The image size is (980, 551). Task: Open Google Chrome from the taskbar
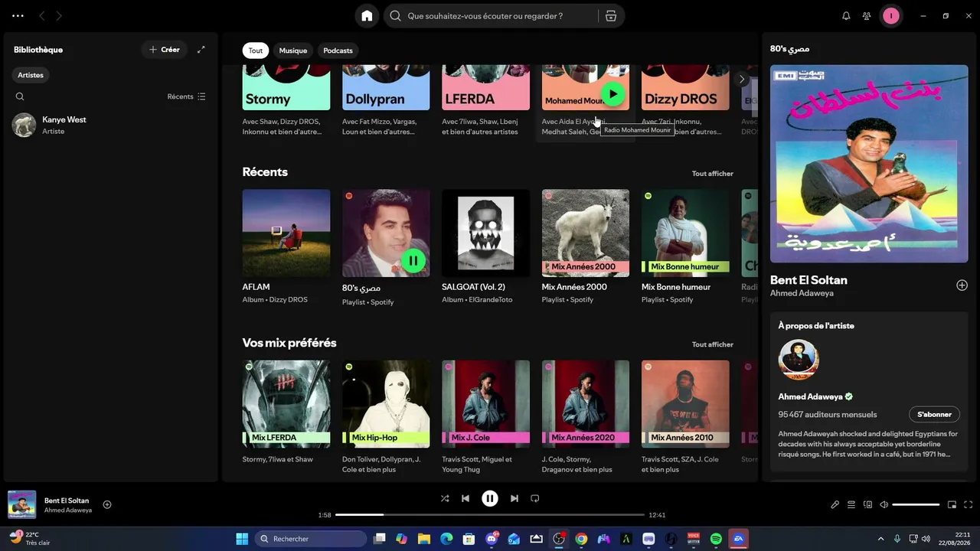581,539
